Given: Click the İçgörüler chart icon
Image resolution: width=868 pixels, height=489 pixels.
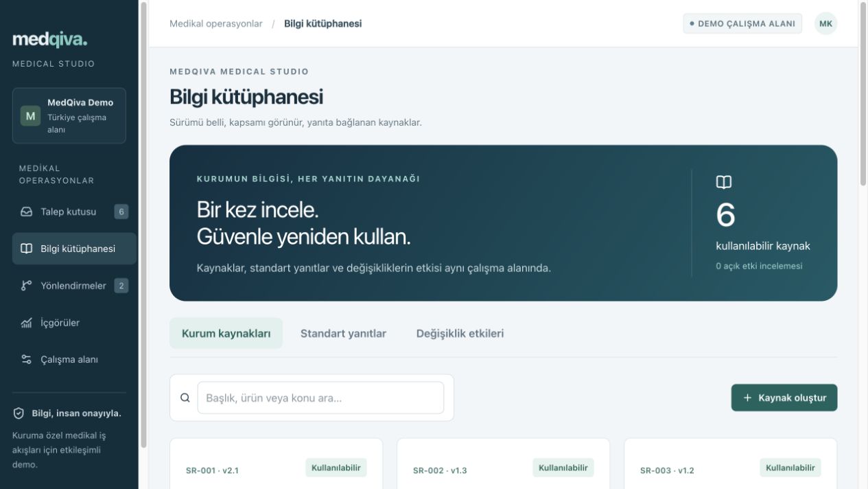Looking at the screenshot, I should pos(27,323).
